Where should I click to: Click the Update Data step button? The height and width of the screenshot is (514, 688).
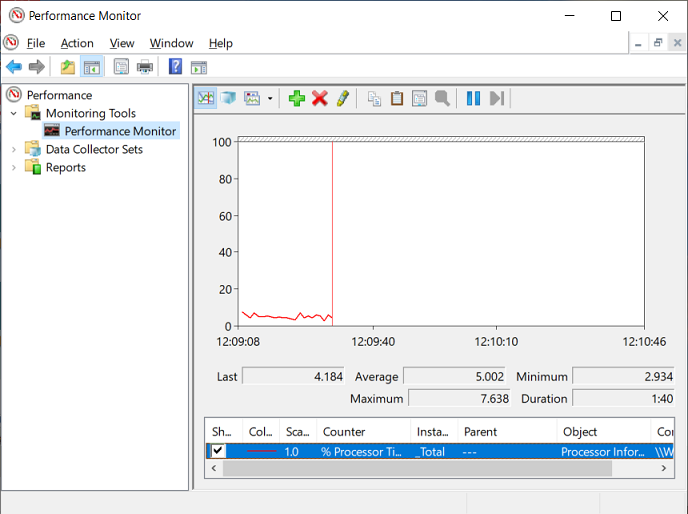pyautogui.click(x=497, y=98)
